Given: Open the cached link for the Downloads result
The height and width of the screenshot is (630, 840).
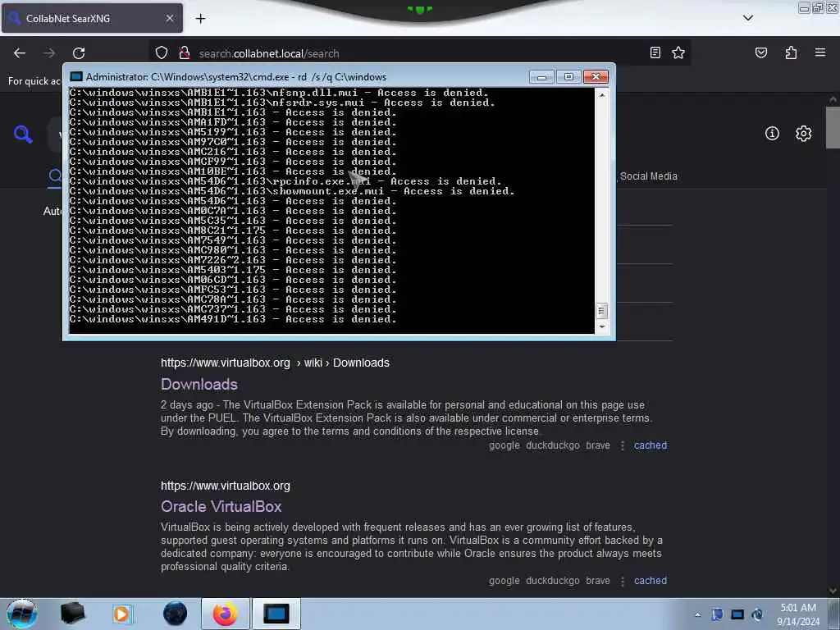Looking at the screenshot, I should (651, 445).
